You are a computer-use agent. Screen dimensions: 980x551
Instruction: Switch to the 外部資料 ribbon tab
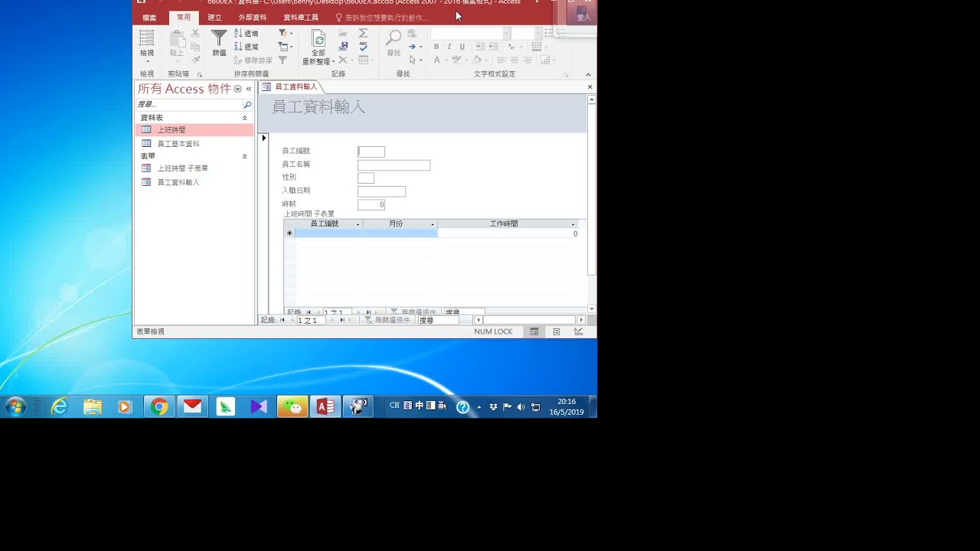[253, 18]
